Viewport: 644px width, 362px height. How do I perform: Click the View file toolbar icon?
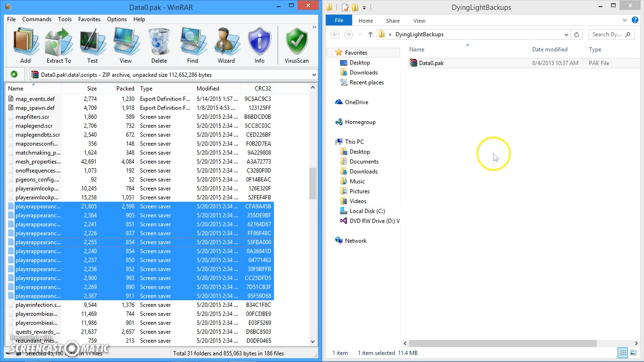pyautogui.click(x=125, y=46)
